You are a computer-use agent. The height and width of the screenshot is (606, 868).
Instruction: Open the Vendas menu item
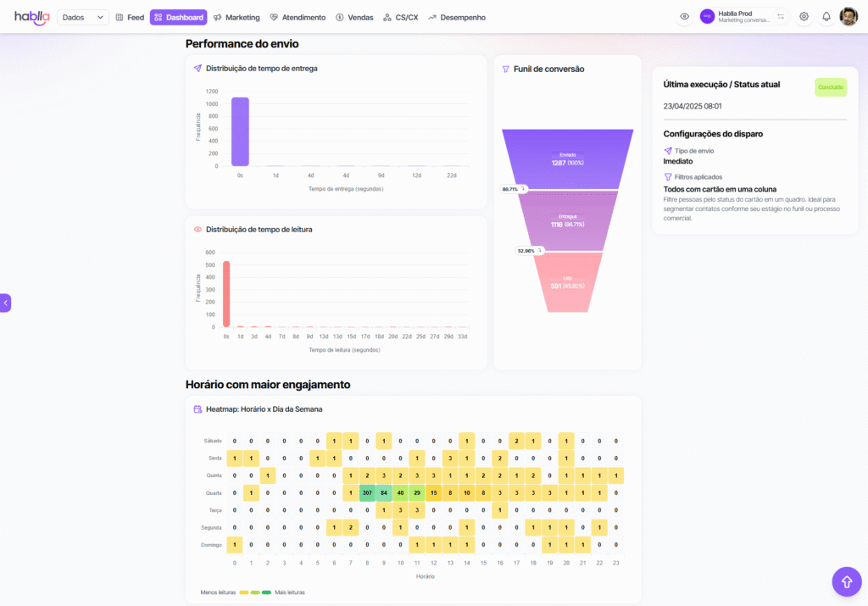click(355, 17)
